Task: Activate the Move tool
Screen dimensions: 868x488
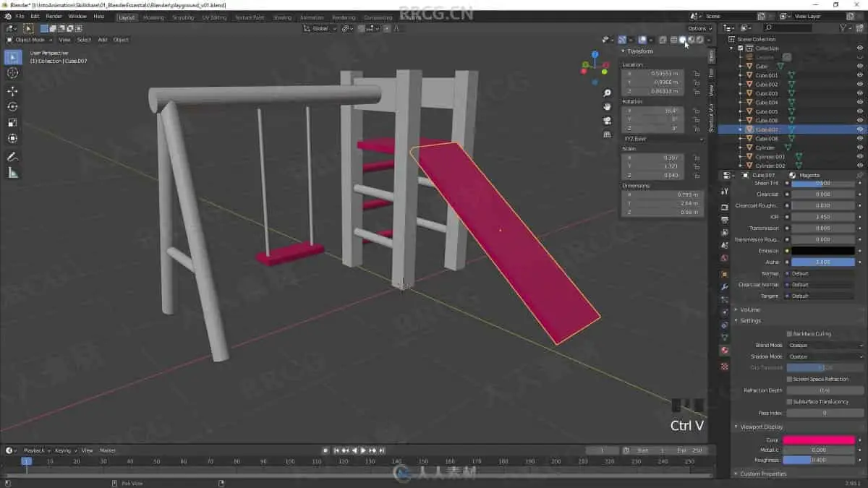Action: click(12, 91)
